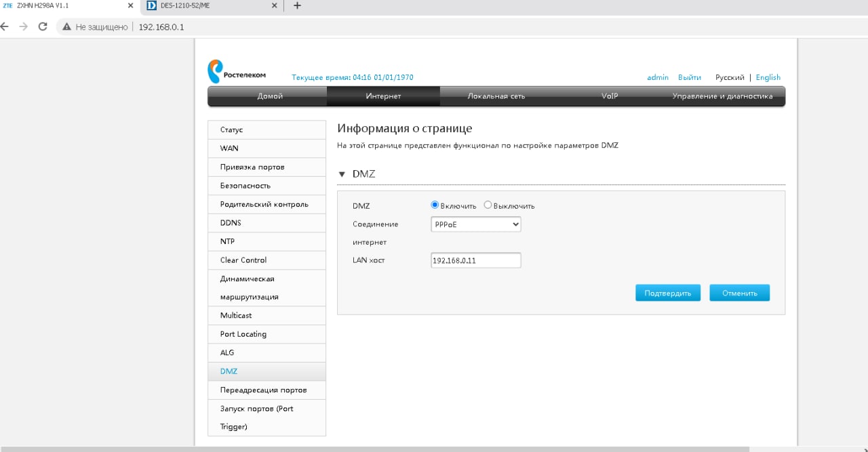Open the Локальная сеть top menu
Screen dimensions: 868x452
point(496,96)
